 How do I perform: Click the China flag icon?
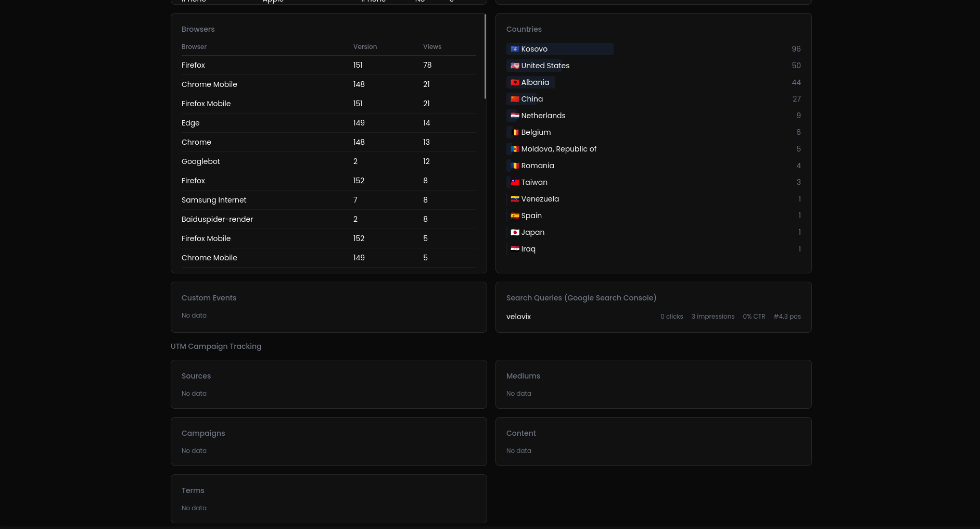pyautogui.click(x=515, y=99)
